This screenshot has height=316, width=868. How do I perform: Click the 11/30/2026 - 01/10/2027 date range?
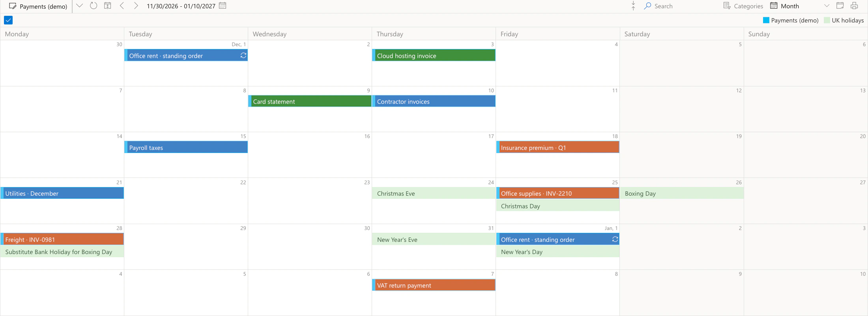[181, 6]
